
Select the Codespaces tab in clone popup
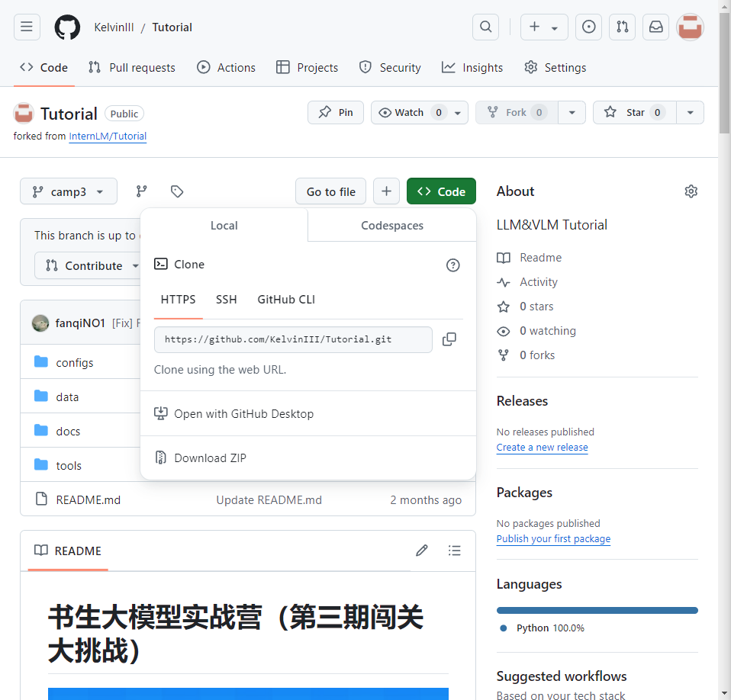[392, 226]
